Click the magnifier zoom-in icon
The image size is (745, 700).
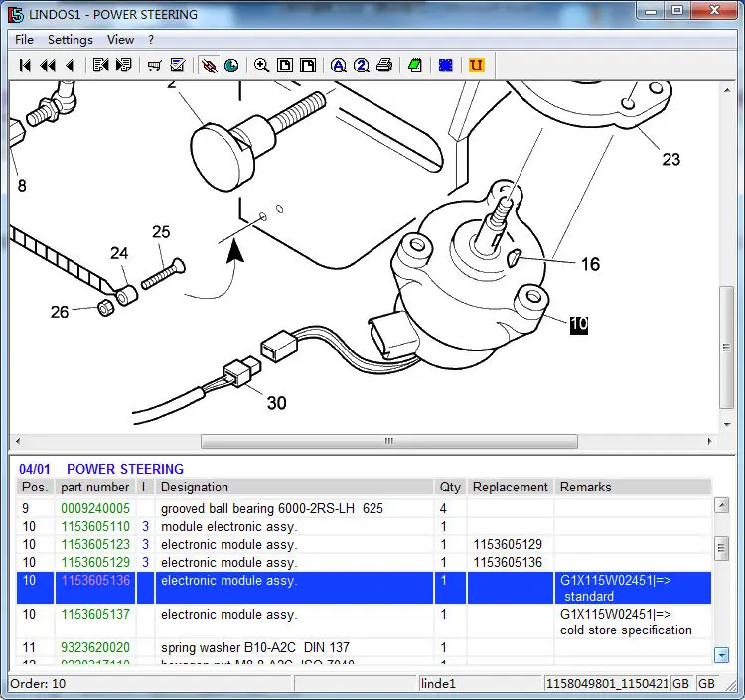261,66
